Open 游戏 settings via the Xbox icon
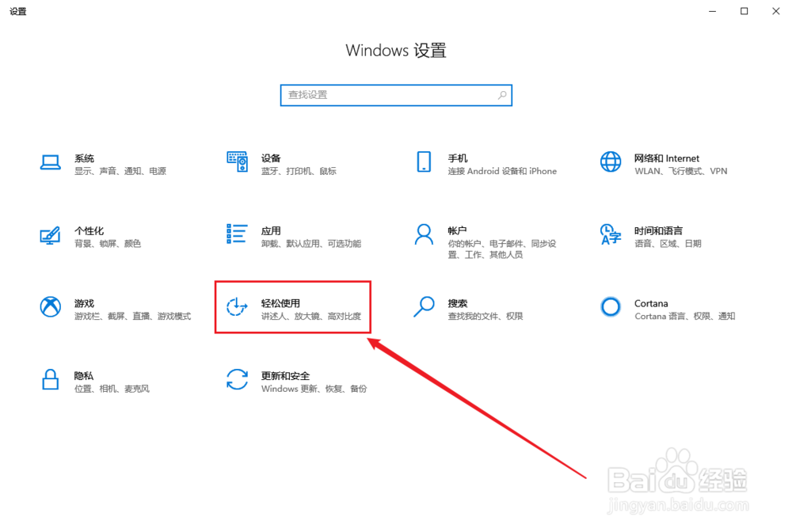Viewport: 792px width, 532px height. click(x=50, y=308)
